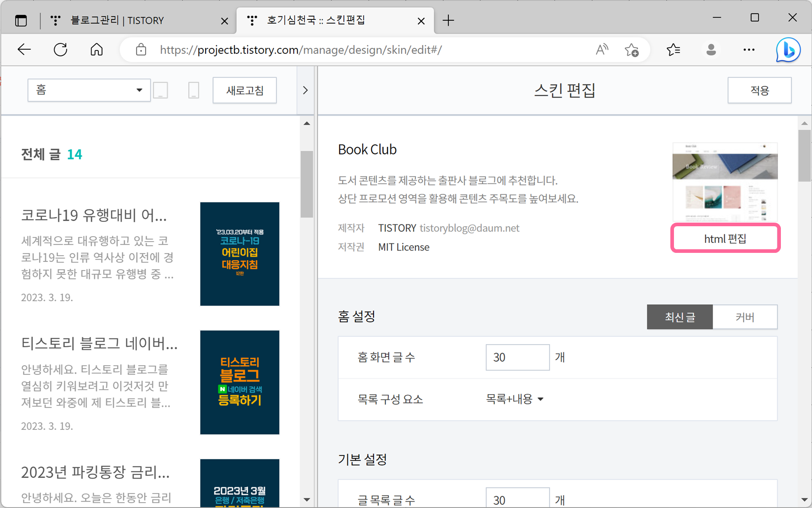Image resolution: width=812 pixels, height=508 pixels.
Task: Click preview panel scroll up arrow
Action: pos(307,123)
